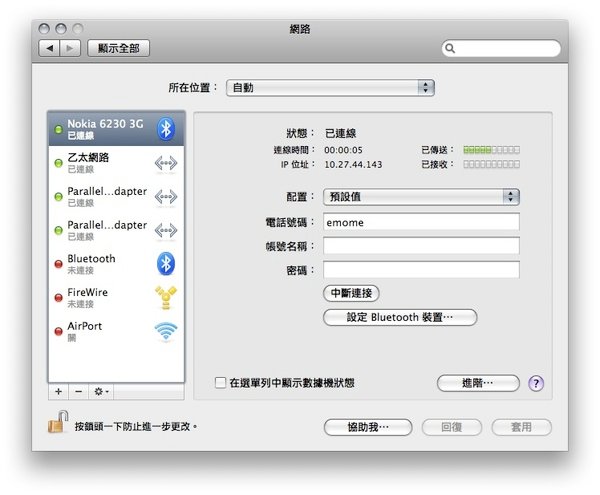Click 中斷連接 disconnect button
The image size is (600, 495).
tap(351, 293)
